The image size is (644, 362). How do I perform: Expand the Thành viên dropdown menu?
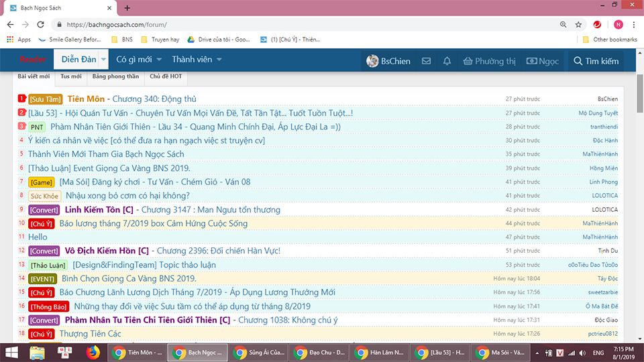click(x=219, y=60)
